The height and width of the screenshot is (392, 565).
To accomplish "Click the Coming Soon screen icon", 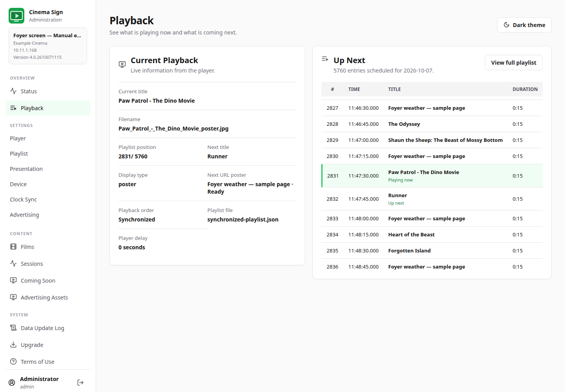I will tap(13, 280).
